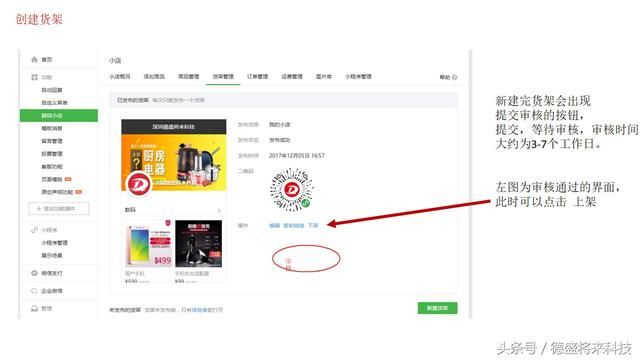Open 微信支付 in the sidebar

click(x=52, y=273)
